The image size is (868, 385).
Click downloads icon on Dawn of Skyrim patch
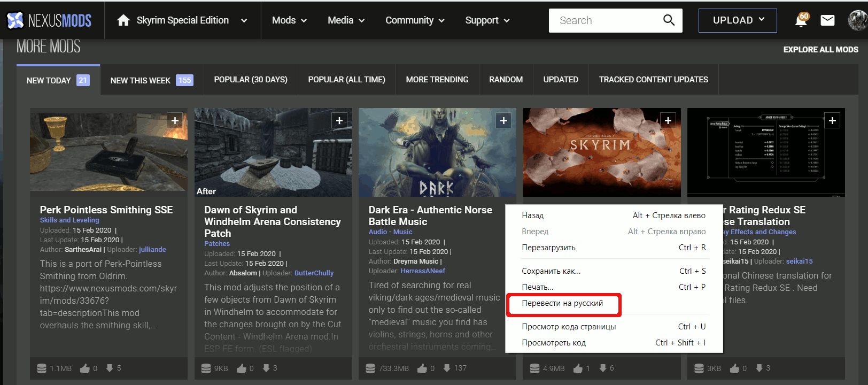pos(266,368)
